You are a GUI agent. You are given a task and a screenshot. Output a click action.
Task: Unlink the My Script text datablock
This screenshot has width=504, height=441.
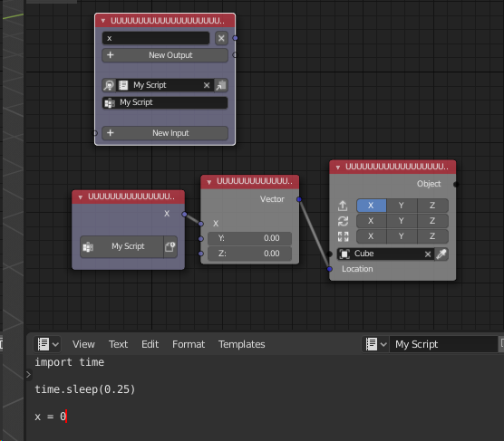(207, 85)
